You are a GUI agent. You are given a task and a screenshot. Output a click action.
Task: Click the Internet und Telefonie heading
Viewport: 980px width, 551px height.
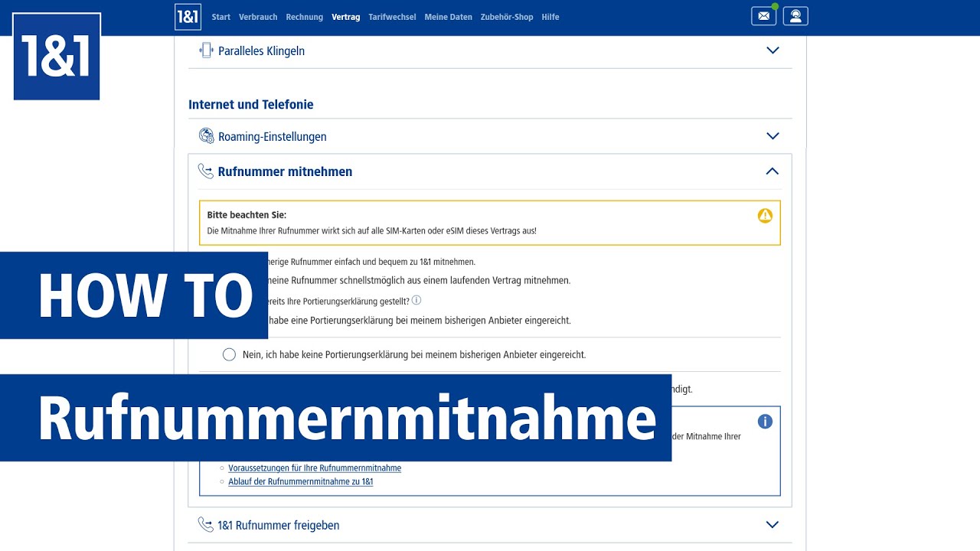click(251, 104)
